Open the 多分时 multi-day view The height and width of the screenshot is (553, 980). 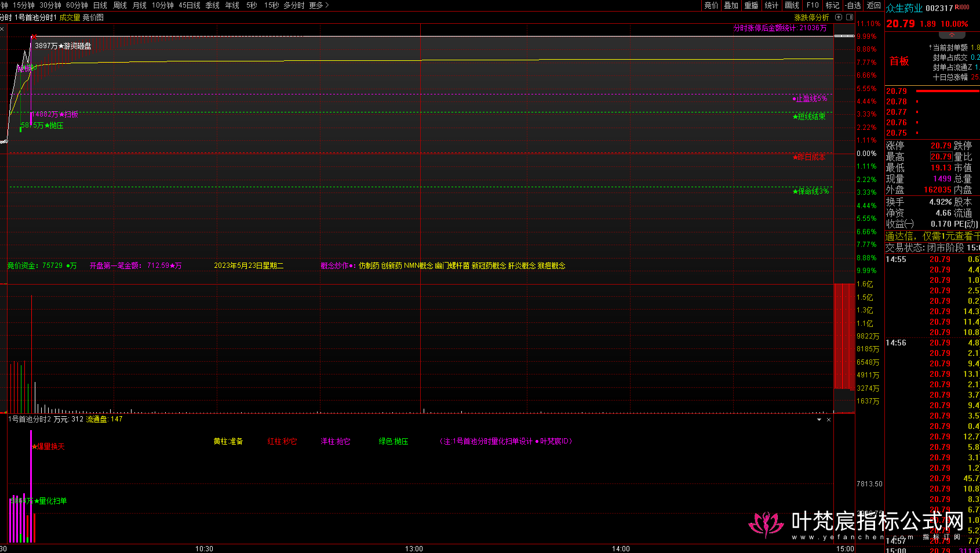click(x=294, y=5)
